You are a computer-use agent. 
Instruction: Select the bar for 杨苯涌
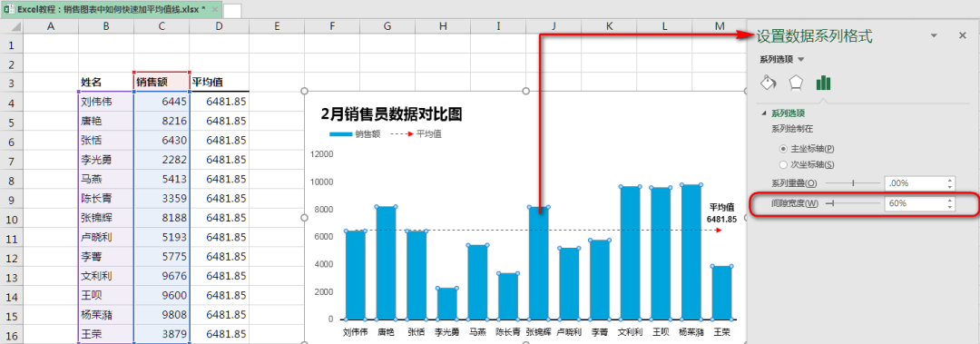pyautogui.click(x=691, y=252)
